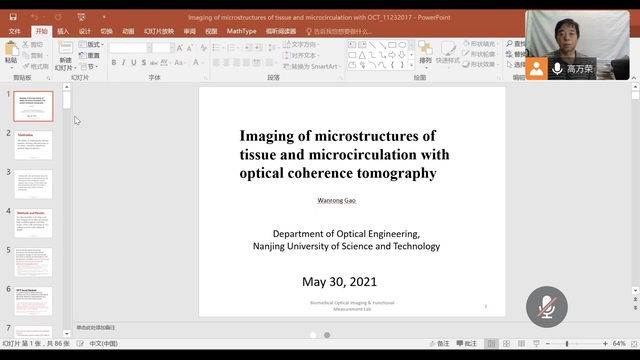Select slide 4 thumbnail Methods and Results
Viewport: 640px width, 360px height.
click(33, 223)
